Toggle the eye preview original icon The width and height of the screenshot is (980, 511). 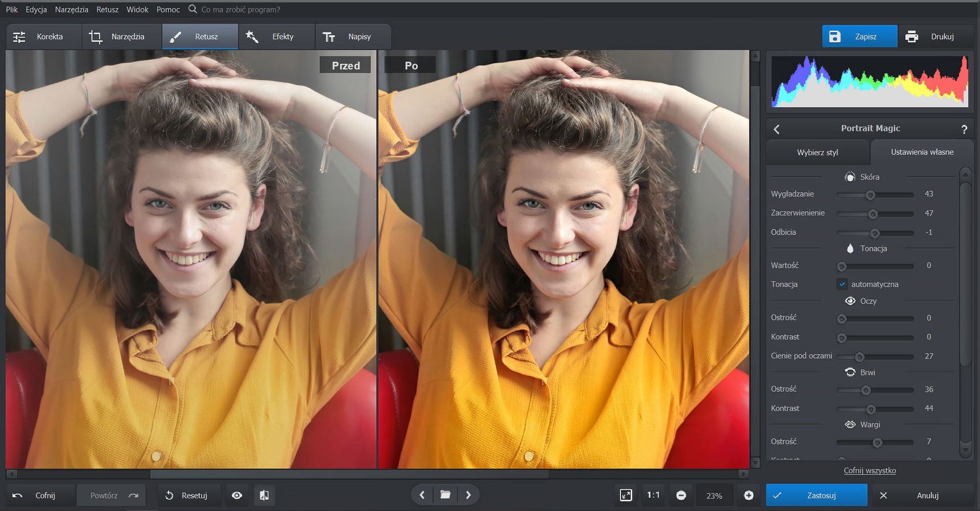[237, 496]
